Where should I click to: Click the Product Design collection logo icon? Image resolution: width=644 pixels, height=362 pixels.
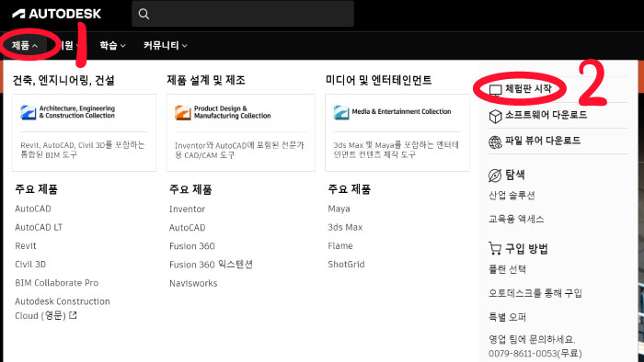tap(183, 112)
